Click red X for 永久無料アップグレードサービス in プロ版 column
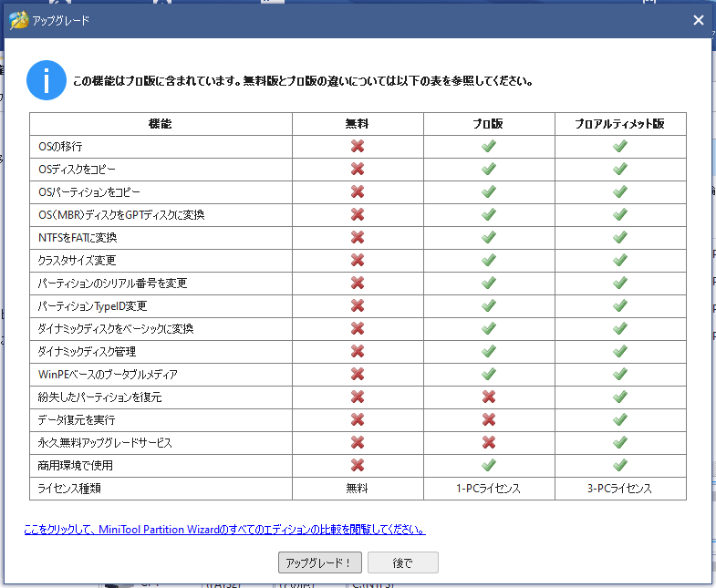This screenshot has height=588, width=716. coord(489,442)
